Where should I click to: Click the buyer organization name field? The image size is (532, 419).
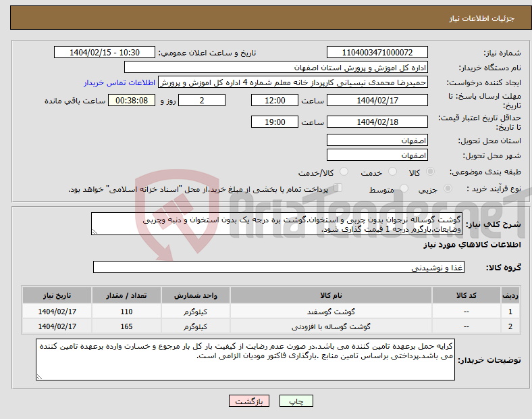[x=276, y=67]
